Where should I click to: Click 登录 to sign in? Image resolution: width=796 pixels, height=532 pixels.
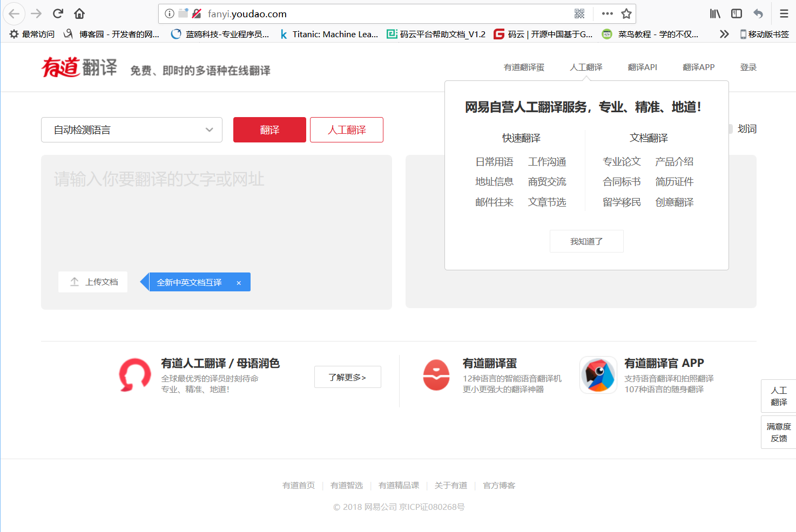[748, 67]
